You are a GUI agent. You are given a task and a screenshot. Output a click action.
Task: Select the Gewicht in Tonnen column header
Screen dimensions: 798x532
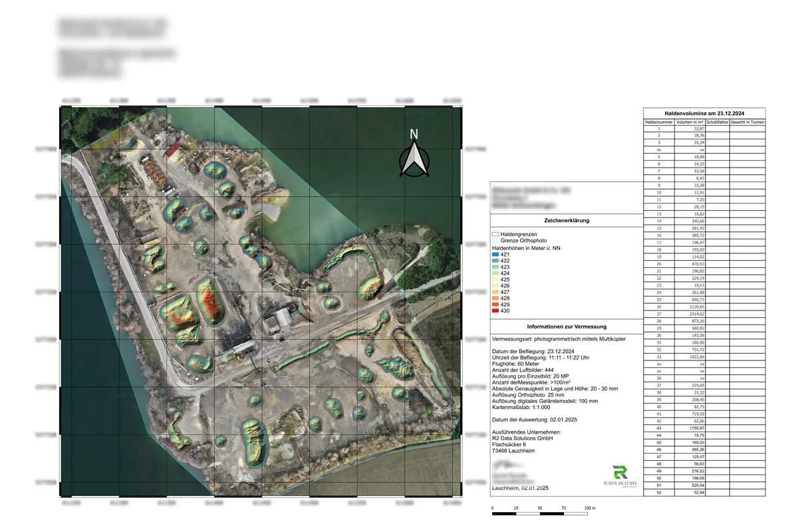(x=747, y=122)
